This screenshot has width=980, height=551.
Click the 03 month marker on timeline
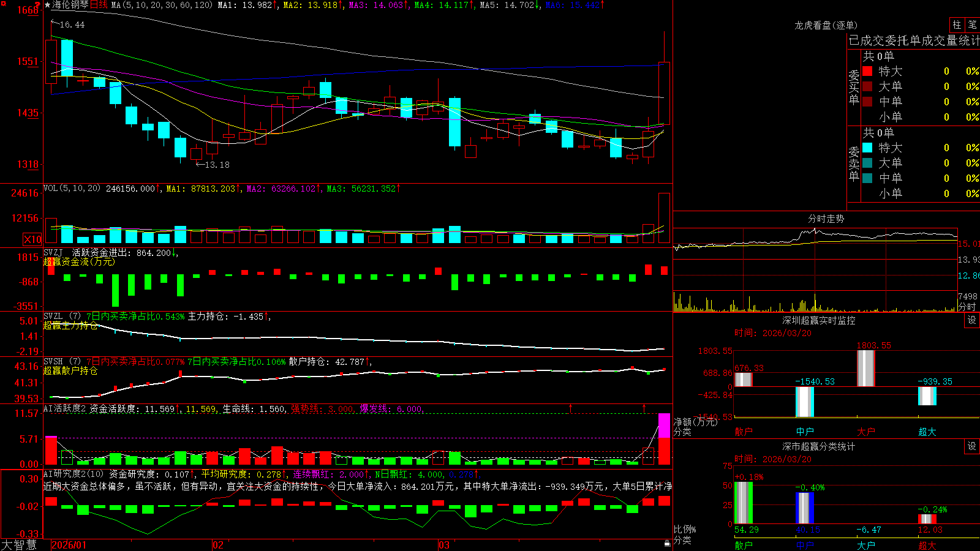[x=444, y=545]
